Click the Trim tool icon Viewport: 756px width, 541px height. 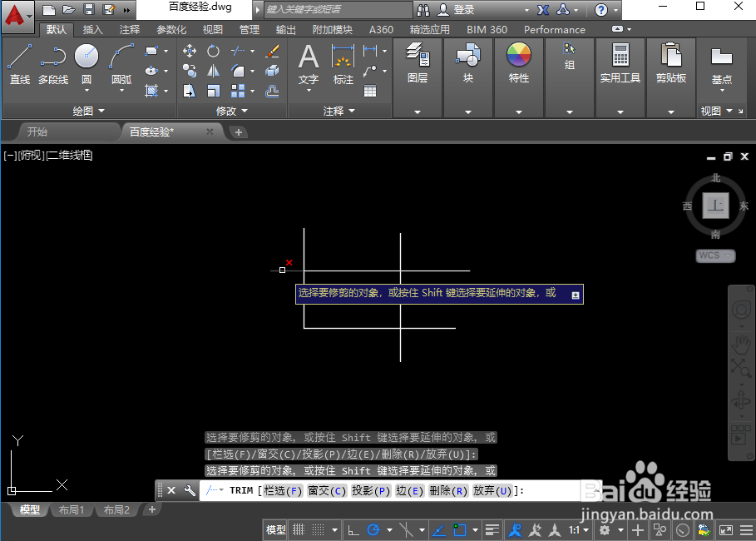tap(238, 51)
